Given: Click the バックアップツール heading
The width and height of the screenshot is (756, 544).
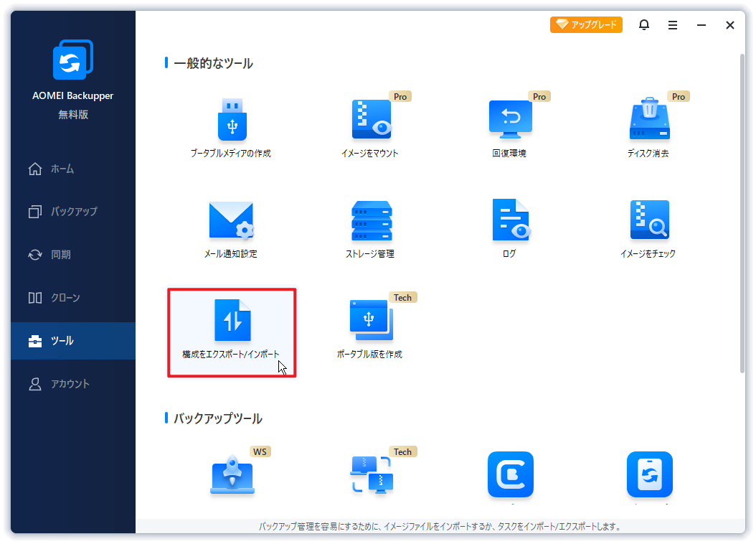Looking at the screenshot, I should pyautogui.click(x=218, y=418).
